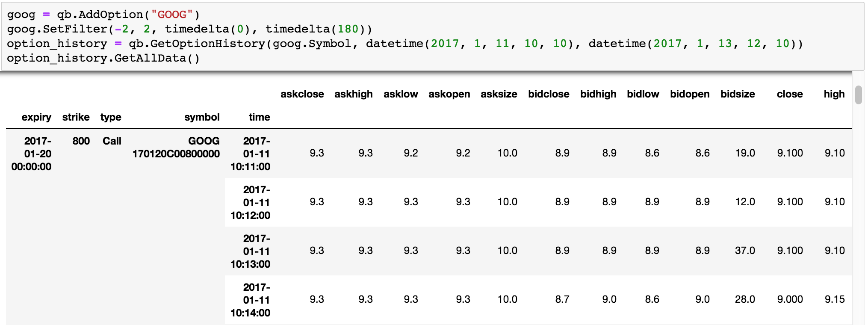Click bidsize value 37.0 cell

pos(744,251)
